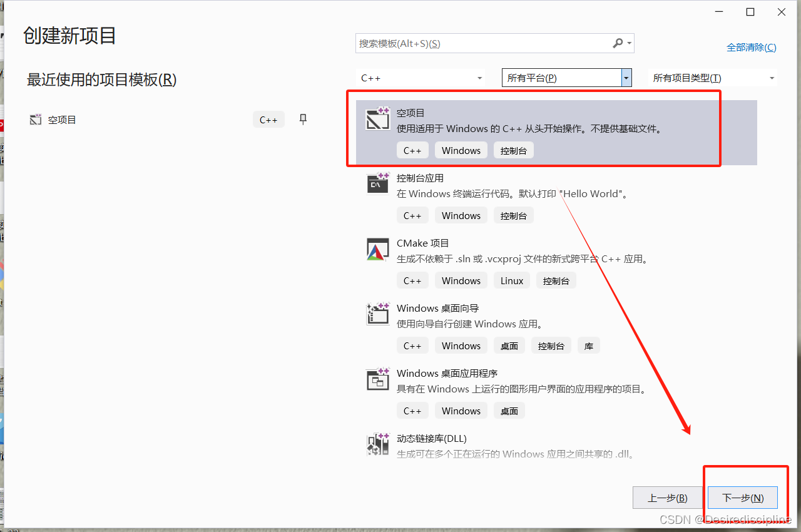The image size is (801, 532).
Task: Choose the CMake 项目 template icon
Action: 377,248
